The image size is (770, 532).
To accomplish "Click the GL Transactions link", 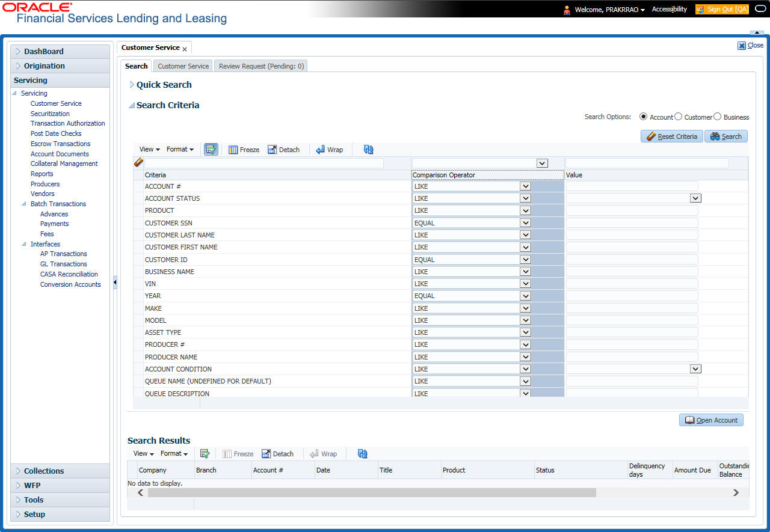I will pos(64,264).
